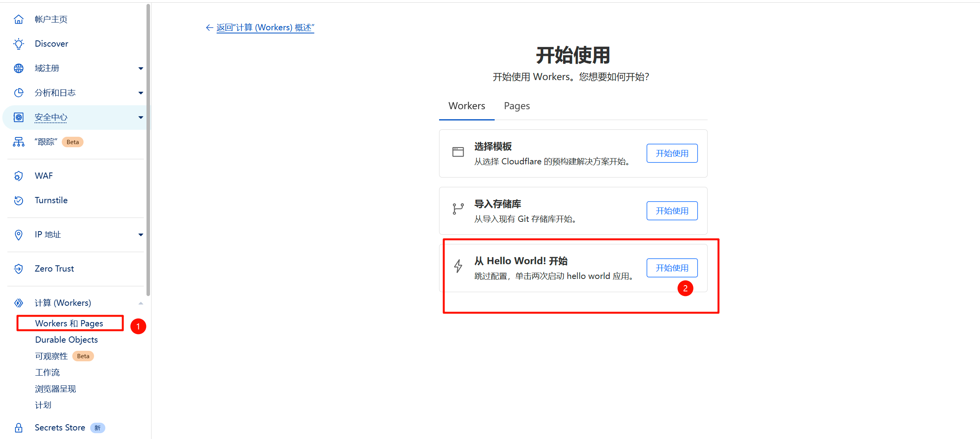Click the padlock icon for Secrets Store
980x439 pixels.
[19, 428]
